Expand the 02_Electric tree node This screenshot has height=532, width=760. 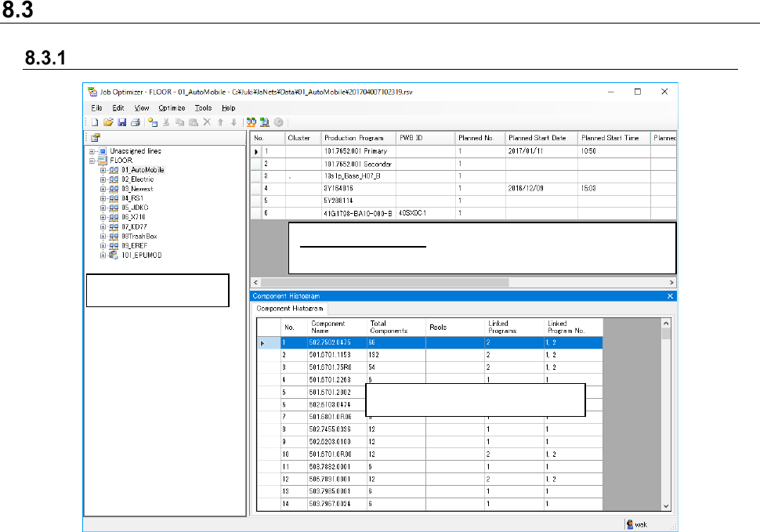[x=103, y=179]
